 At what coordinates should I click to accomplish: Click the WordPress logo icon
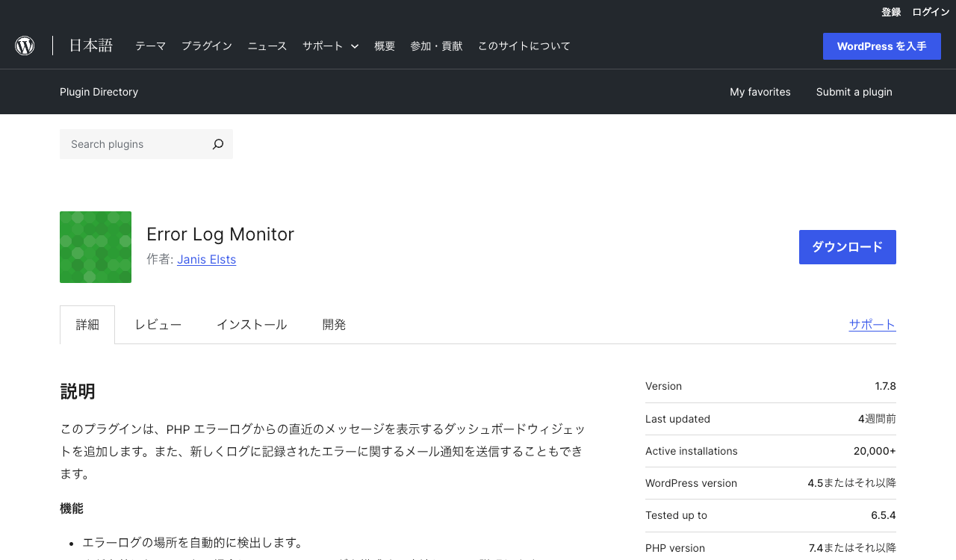[25, 46]
